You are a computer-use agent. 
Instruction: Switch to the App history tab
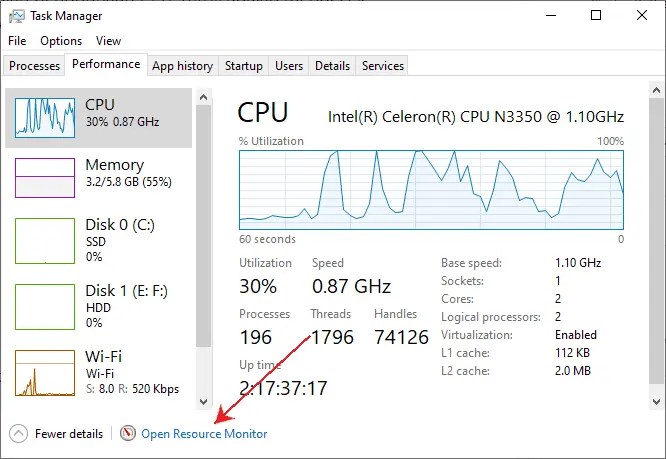coord(183,66)
